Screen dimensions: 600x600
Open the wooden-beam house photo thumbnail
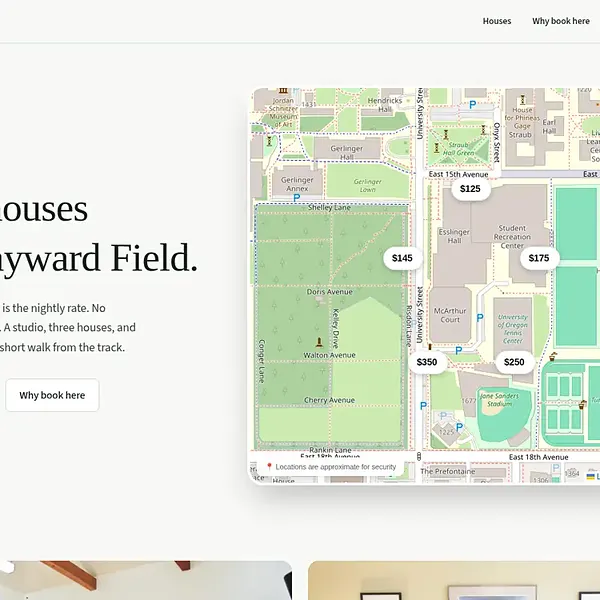tap(146, 580)
